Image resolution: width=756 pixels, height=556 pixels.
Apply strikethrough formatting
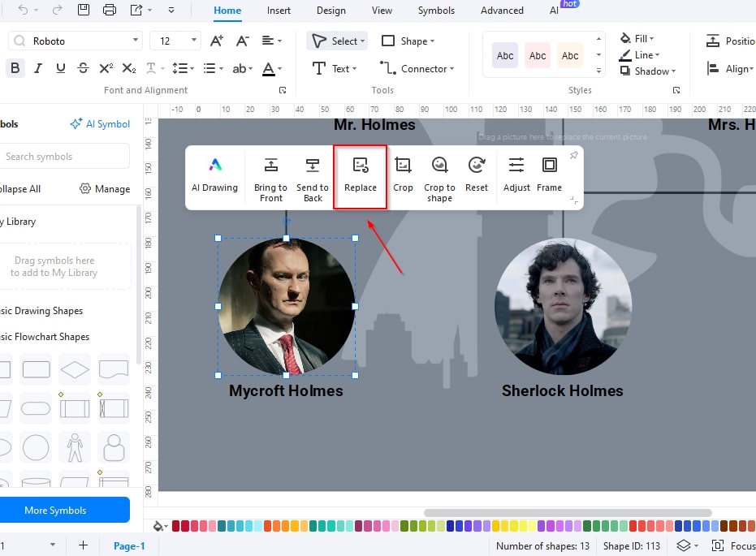point(83,68)
